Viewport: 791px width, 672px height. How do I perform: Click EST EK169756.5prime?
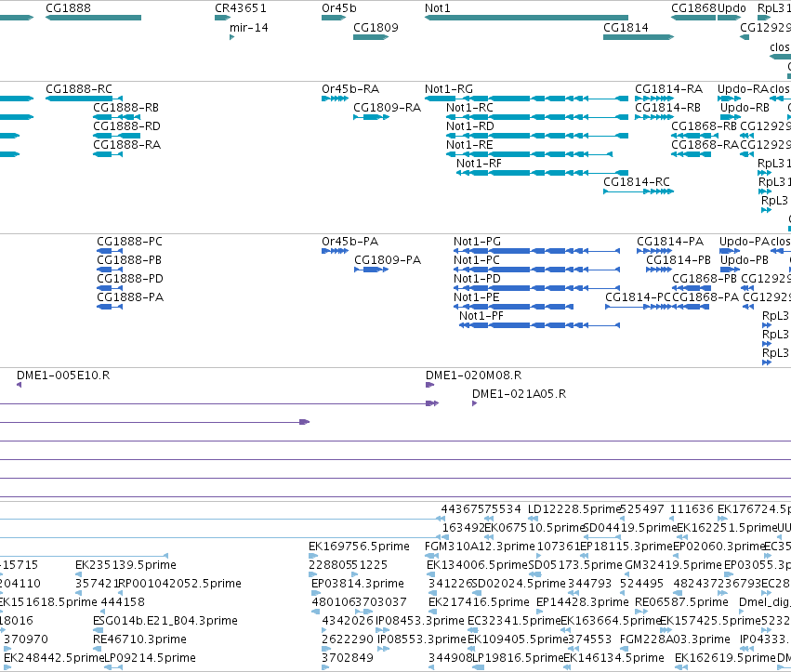(313, 556)
